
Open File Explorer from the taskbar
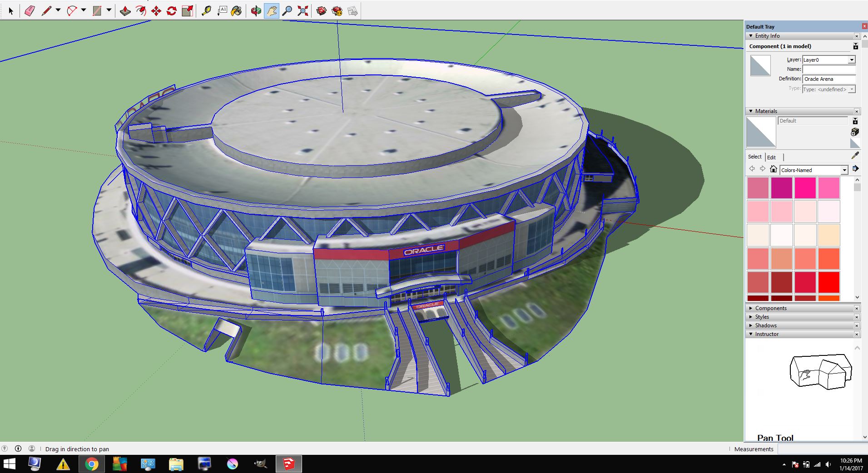176,464
